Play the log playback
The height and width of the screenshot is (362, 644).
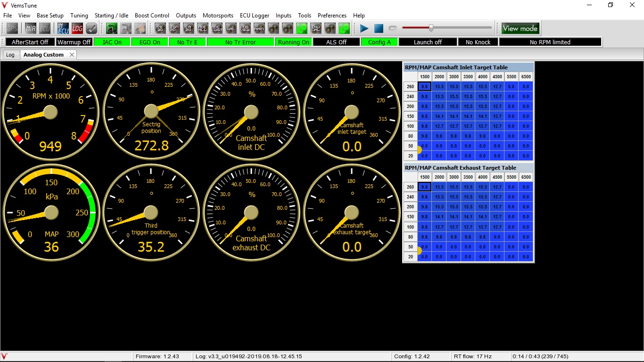pyautogui.click(x=364, y=28)
